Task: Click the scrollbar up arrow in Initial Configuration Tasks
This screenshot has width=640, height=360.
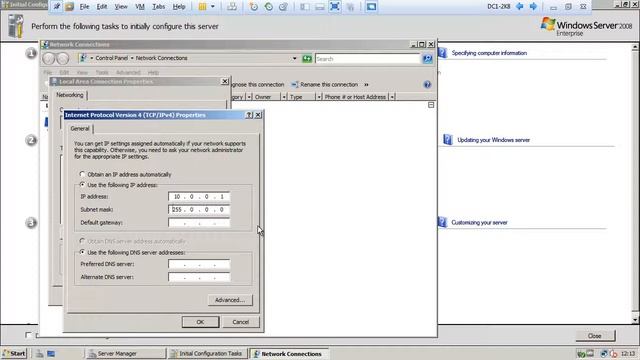Action: pyautogui.click(x=635, y=47)
